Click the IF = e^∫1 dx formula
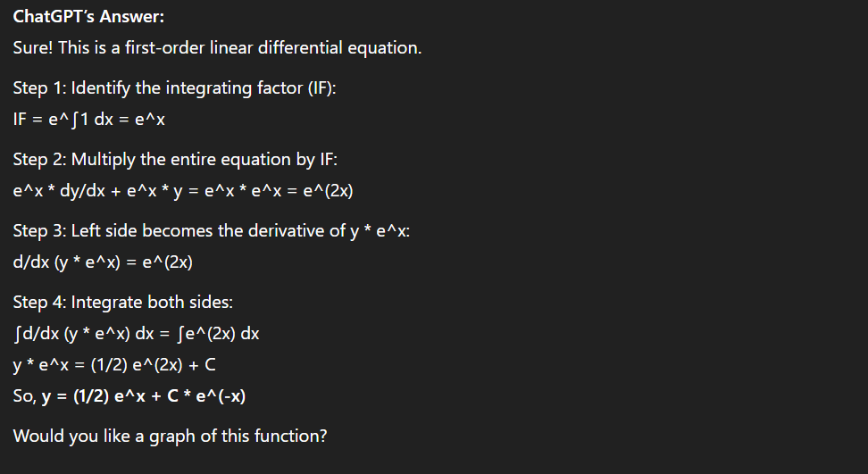This screenshot has width=868, height=474. click(x=88, y=120)
